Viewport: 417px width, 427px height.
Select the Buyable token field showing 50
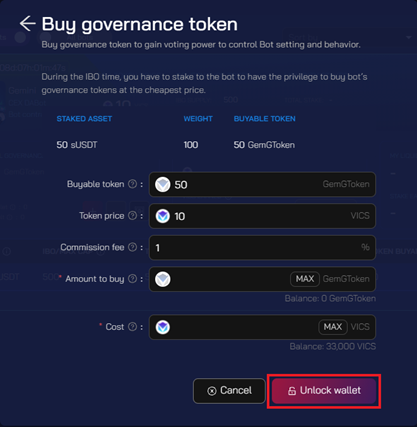[262, 184]
